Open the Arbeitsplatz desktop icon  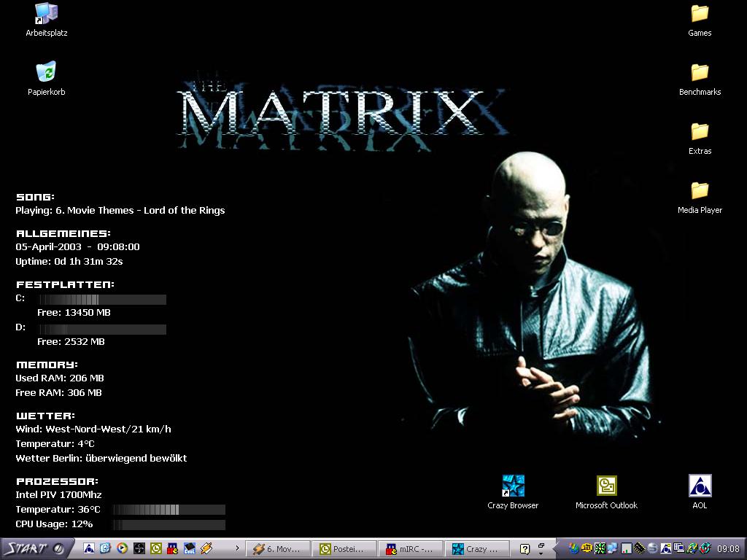(x=46, y=20)
